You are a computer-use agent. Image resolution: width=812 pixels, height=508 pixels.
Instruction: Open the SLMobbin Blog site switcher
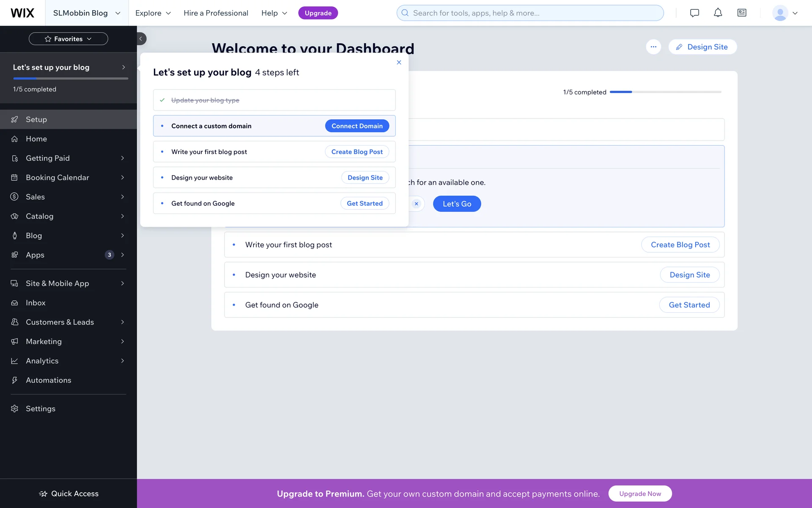point(86,13)
